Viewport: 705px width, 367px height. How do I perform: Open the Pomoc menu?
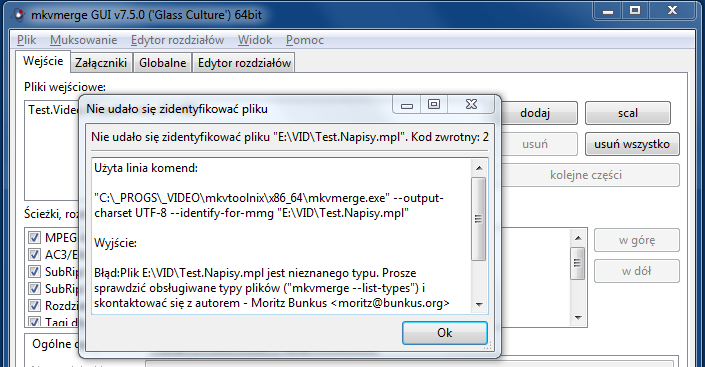click(x=304, y=40)
